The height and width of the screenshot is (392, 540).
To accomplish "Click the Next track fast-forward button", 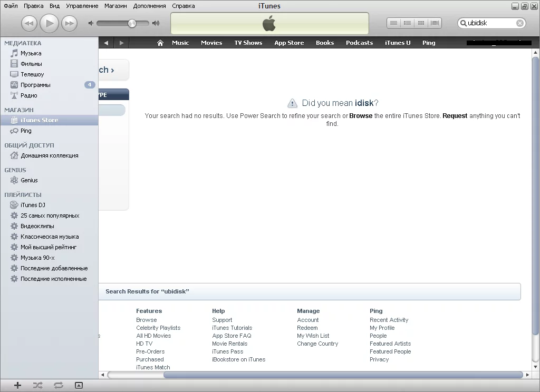I will pos(69,23).
